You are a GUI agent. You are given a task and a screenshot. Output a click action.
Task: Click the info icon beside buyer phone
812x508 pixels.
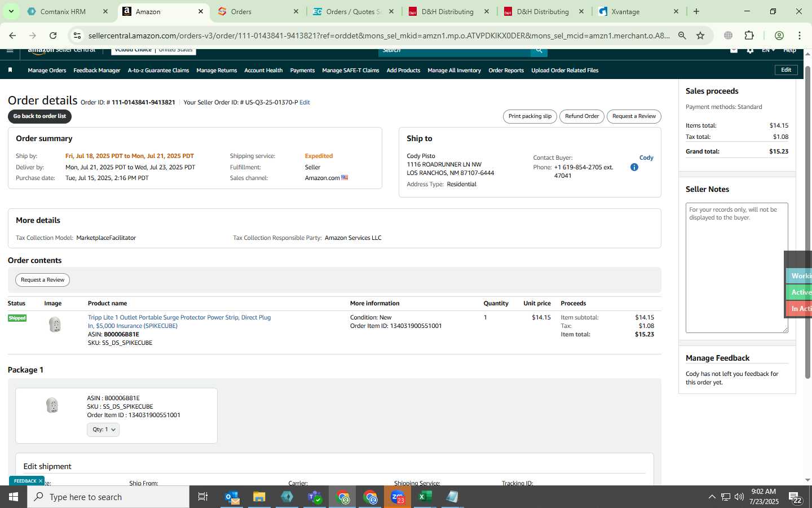[634, 167]
